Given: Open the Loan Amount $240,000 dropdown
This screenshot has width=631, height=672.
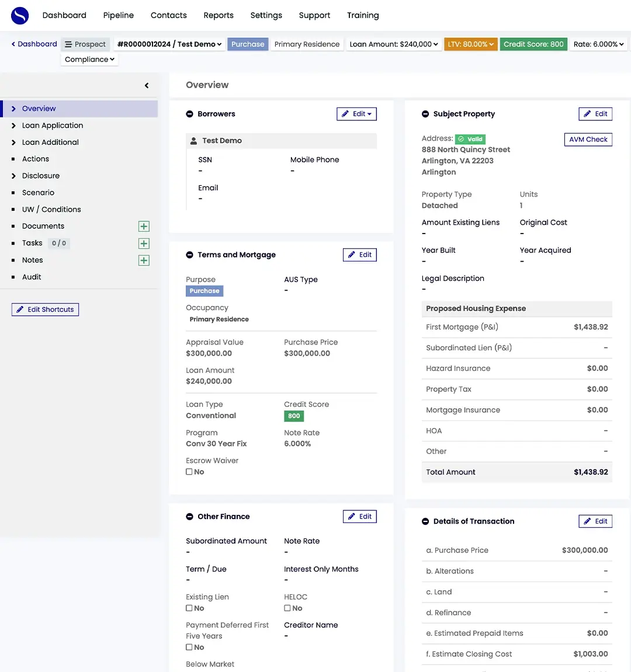Looking at the screenshot, I should 393,44.
